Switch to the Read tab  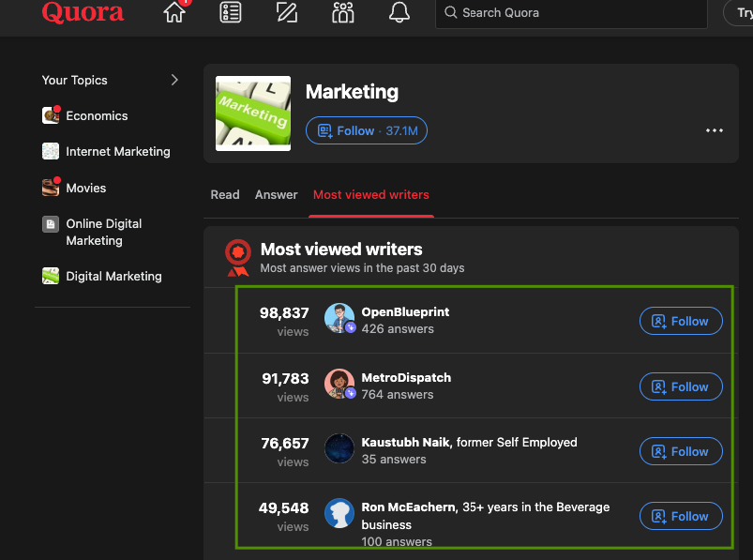tap(225, 194)
